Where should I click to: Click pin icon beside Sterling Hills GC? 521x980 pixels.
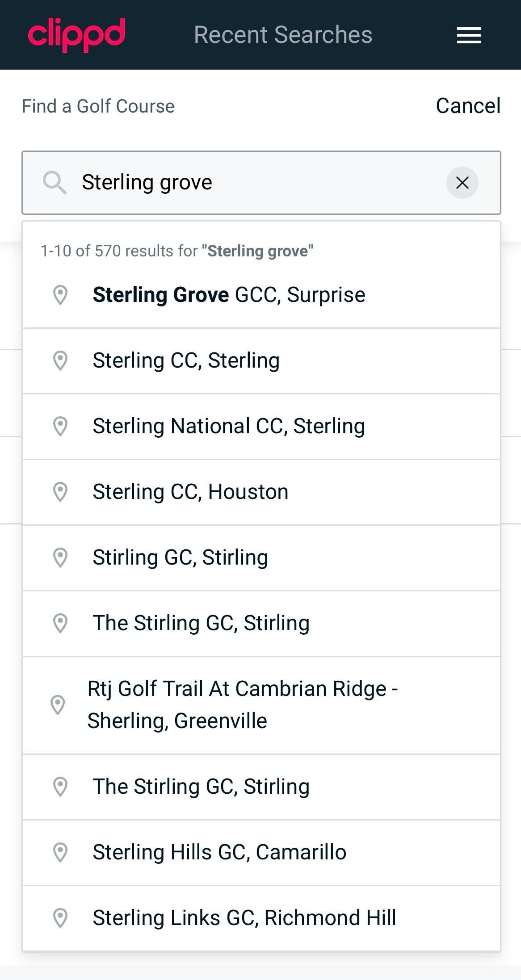[x=60, y=852]
